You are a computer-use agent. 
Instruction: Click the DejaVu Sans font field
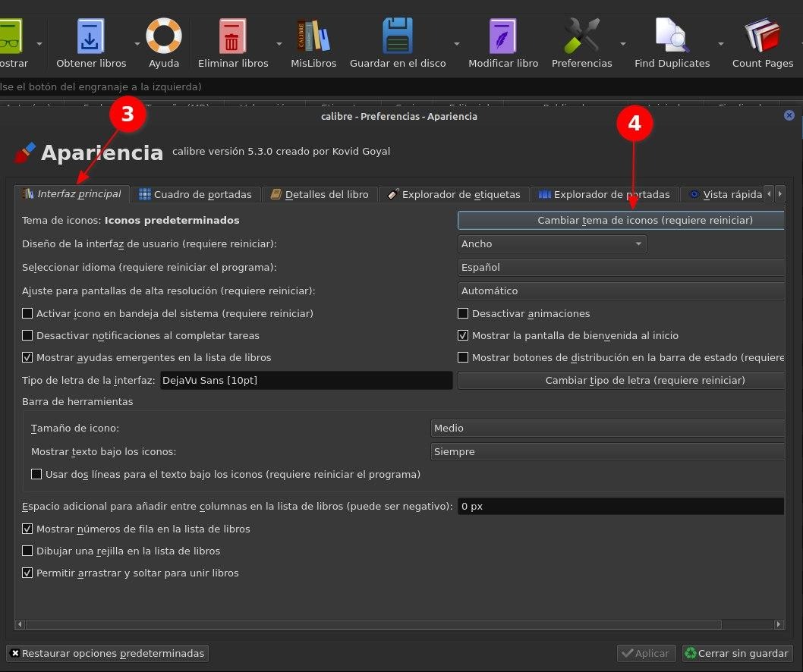click(306, 380)
